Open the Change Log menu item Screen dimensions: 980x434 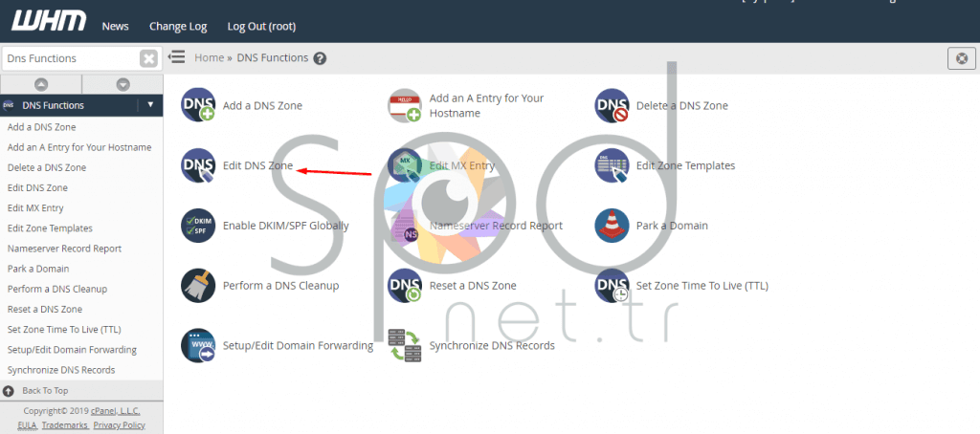pyautogui.click(x=178, y=26)
